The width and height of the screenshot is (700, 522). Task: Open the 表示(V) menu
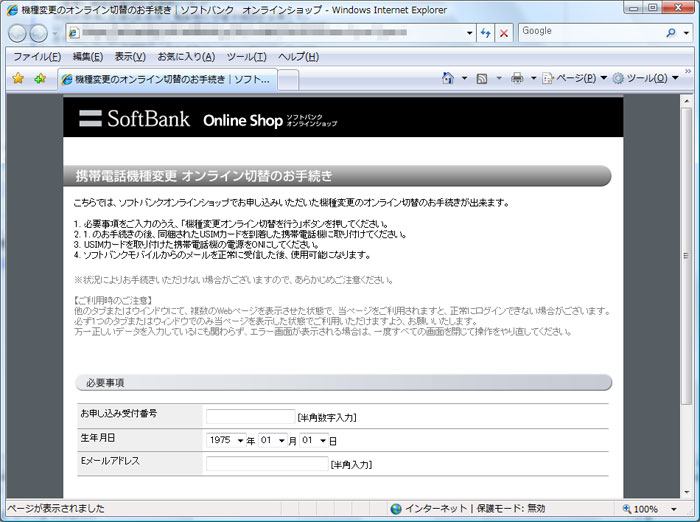point(130,57)
